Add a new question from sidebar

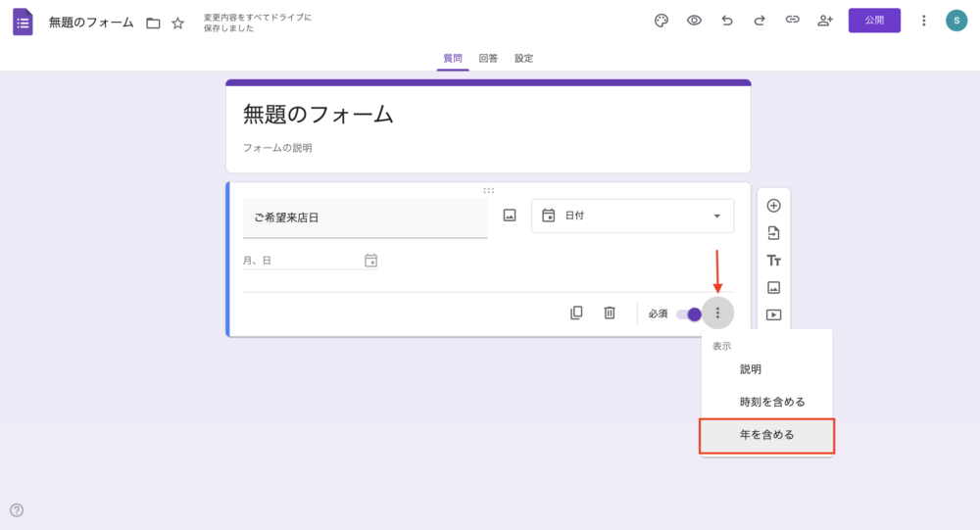tap(774, 206)
